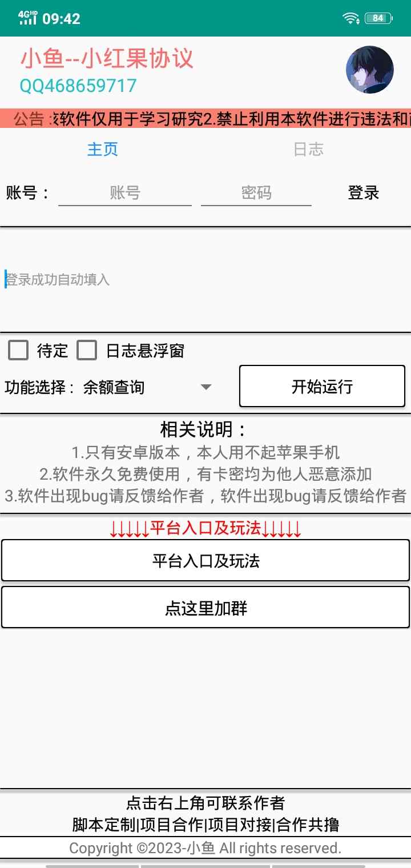This screenshot has height=868, width=411.
Task: Tap the QQ468659717 contact text
Action: pyautogui.click(x=78, y=86)
